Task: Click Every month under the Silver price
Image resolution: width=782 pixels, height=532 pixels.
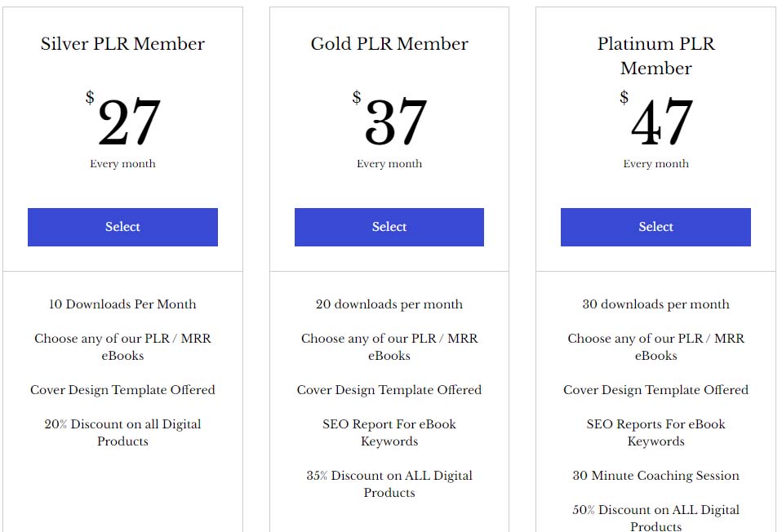Action: coord(122,163)
